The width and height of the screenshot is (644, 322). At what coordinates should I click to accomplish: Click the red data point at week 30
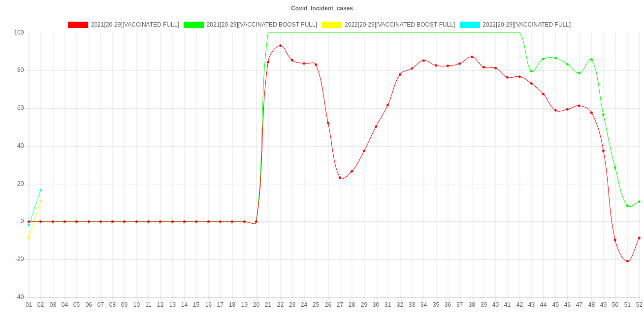pyautogui.click(x=376, y=127)
